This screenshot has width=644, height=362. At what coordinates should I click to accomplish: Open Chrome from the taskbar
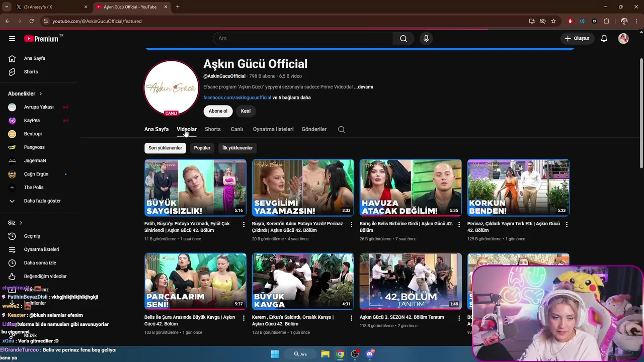(x=340, y=354)
